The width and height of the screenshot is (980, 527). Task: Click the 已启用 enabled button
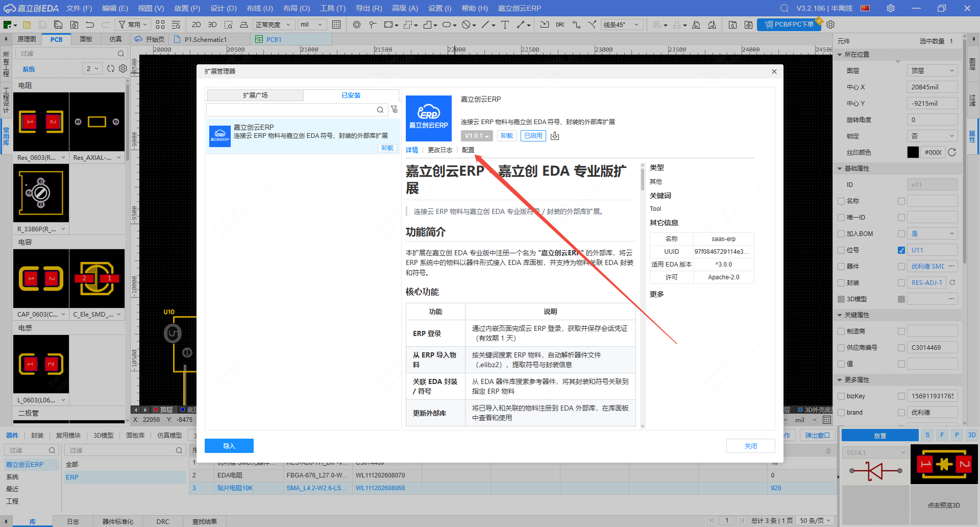click(533, 136)
